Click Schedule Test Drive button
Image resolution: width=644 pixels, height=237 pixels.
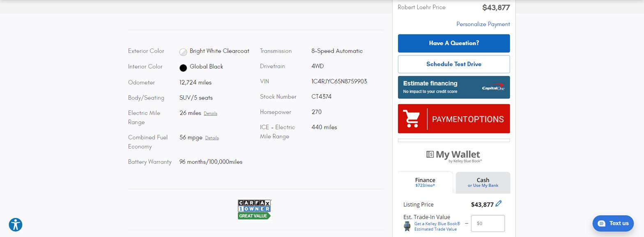(x=453, y=64)
